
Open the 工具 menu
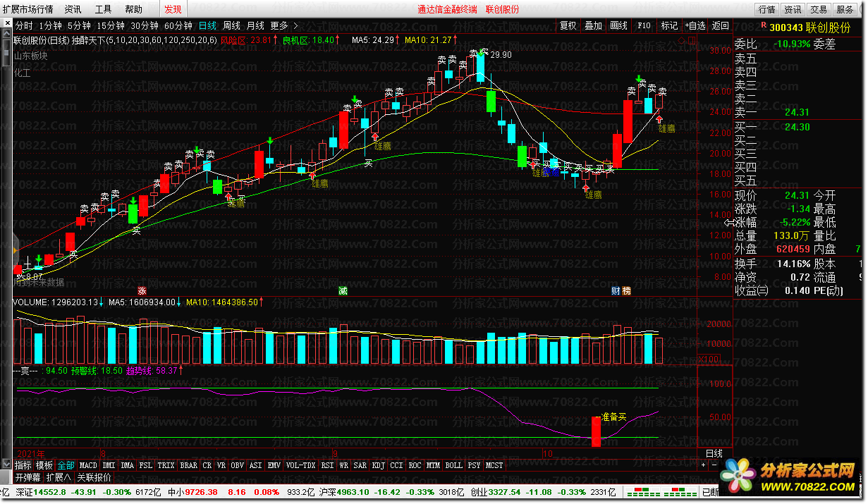pos(103,9)
